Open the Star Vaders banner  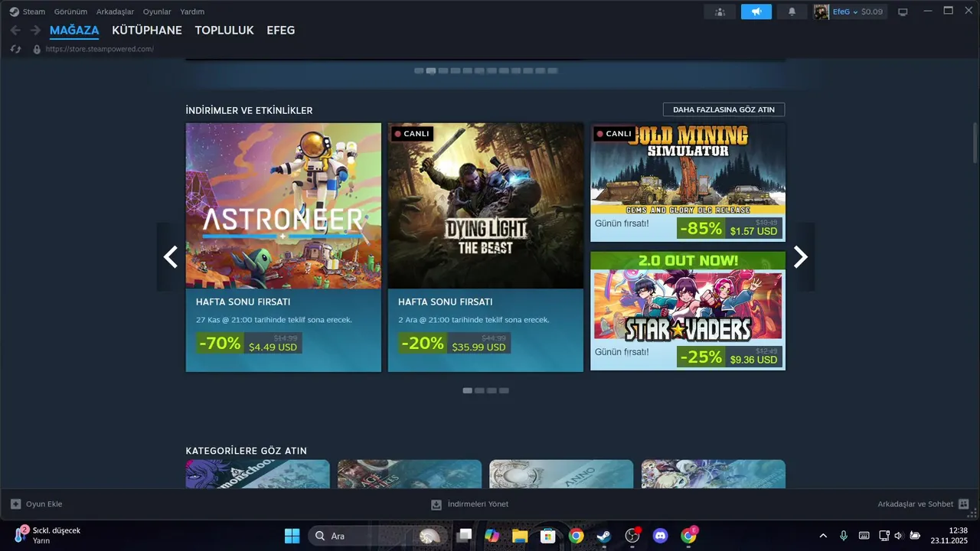coord(688,298)
